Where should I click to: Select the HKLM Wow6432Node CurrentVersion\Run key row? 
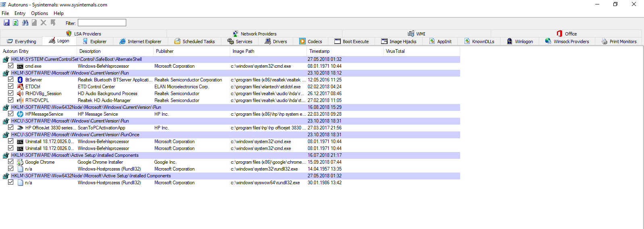[x=230, y=107]
